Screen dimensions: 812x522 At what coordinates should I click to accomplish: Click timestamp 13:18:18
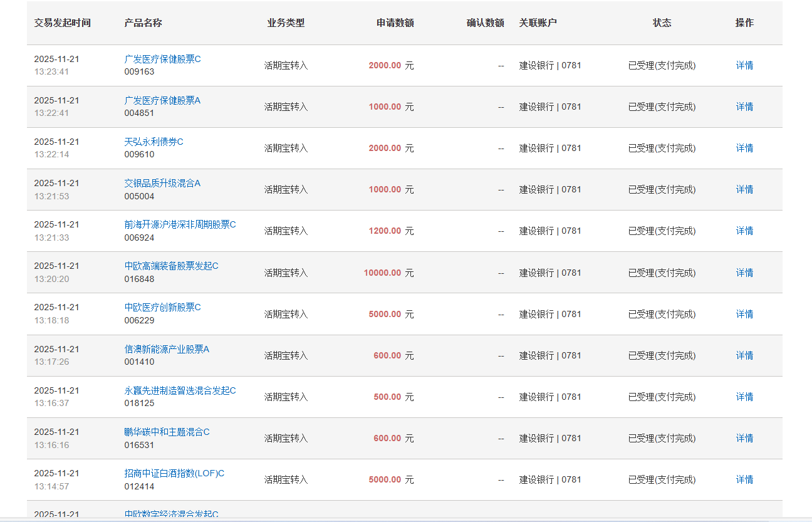51,320
